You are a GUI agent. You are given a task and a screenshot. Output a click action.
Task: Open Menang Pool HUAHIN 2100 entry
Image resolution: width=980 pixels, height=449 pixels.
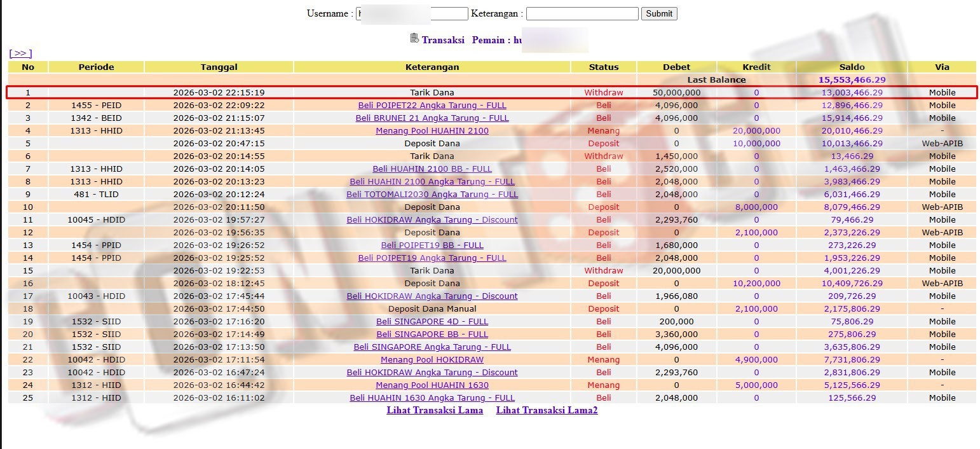tap(432, 131)
